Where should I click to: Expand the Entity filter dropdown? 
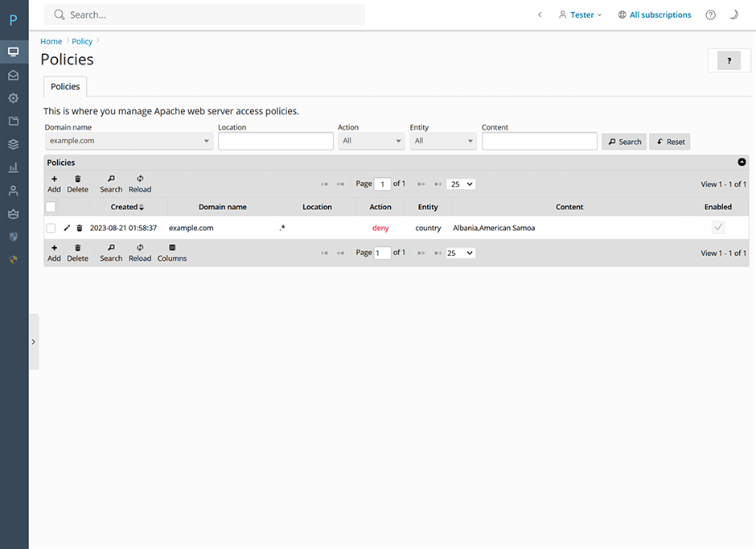pyautogui.click(x=443, y=141)
